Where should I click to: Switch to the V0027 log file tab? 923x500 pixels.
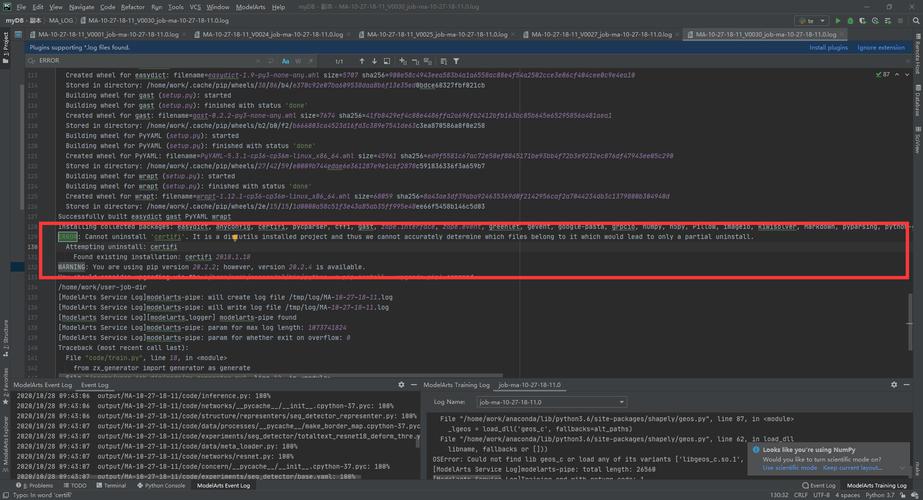[x=600, y=35]
